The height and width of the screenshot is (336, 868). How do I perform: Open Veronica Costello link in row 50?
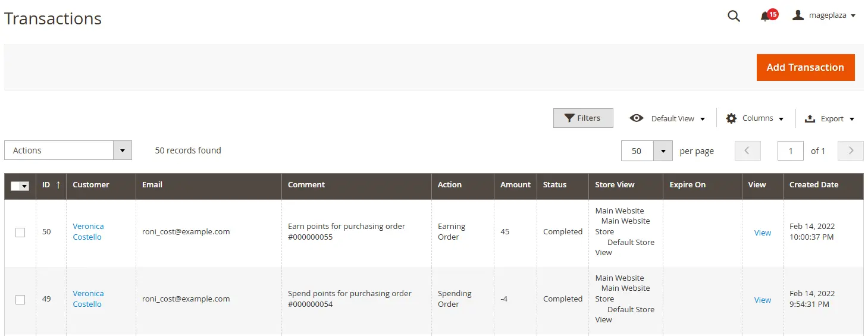[88, 231]
